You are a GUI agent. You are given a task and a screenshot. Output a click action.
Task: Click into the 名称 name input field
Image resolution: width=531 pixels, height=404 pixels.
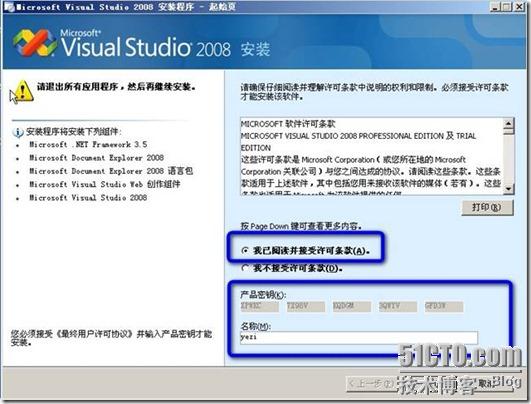tap(359, 337)
